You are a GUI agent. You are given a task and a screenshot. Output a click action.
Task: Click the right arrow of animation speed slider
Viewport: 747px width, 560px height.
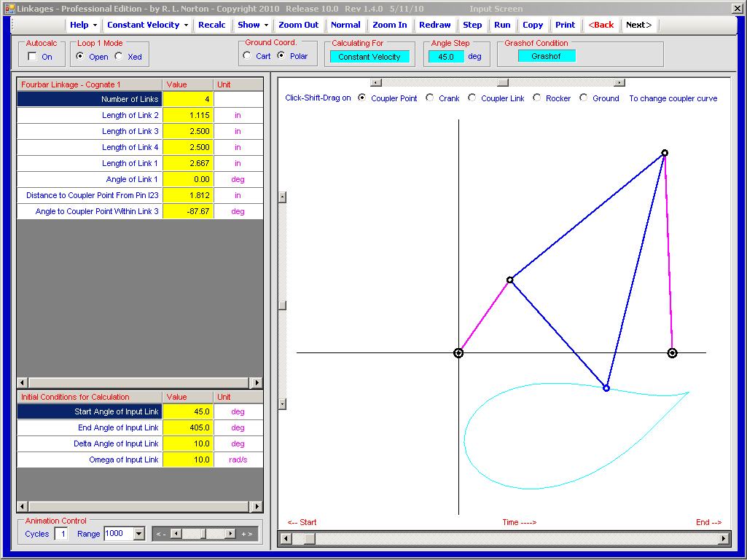(230, 534)
